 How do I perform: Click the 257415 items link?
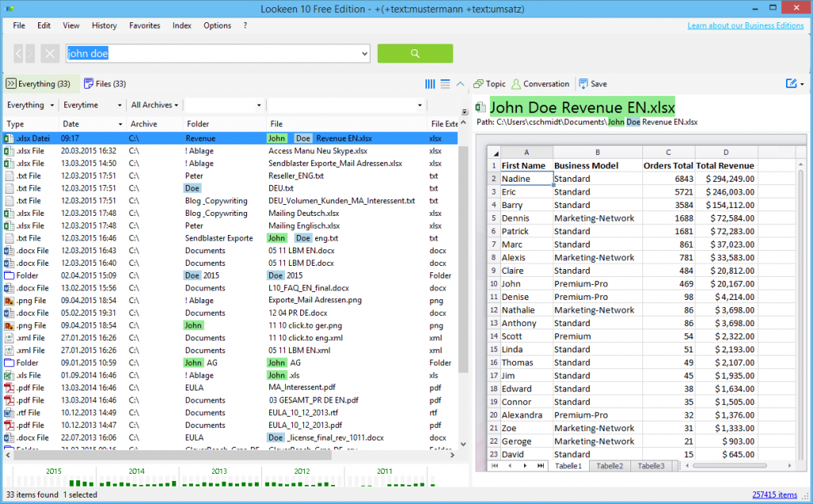(774, 494)
